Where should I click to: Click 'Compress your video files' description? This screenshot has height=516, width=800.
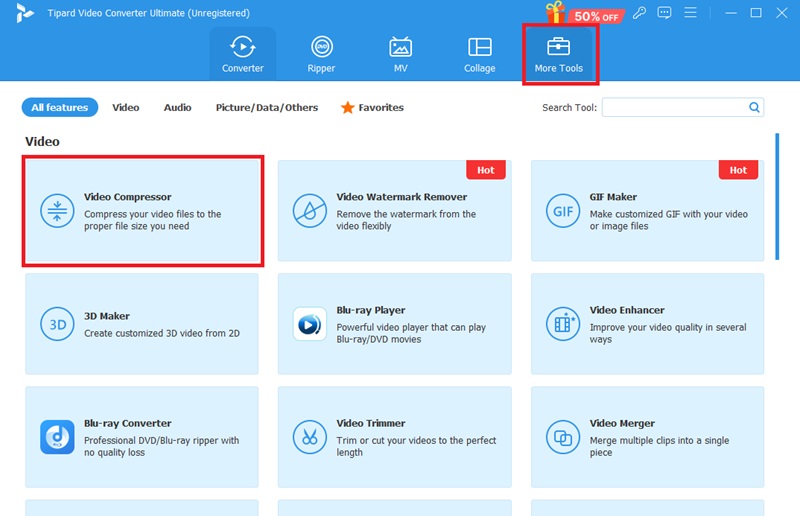[x=153, y=220]
